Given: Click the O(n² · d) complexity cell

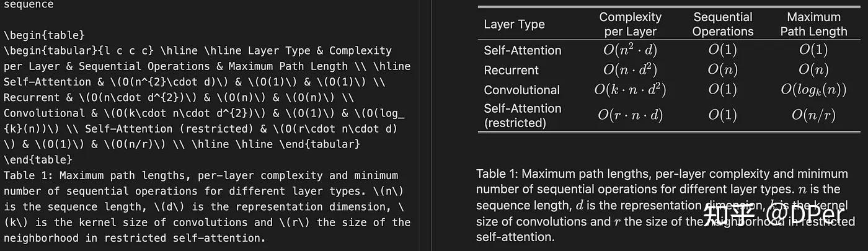Looking at the screenshot, I should (x=630, y=51).
